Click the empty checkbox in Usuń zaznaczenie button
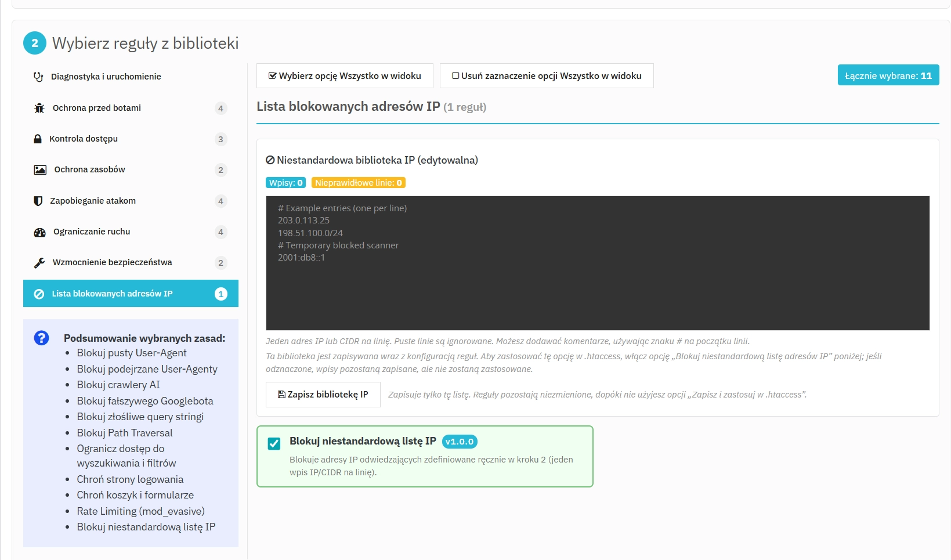This screenshot has height=560, width=951. 456,75
